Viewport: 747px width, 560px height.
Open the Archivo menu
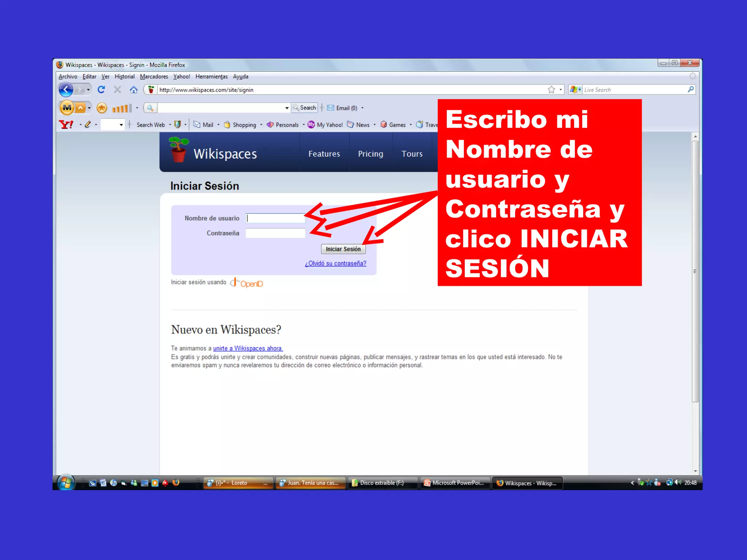pyautogui.click(x=68, y=77)
